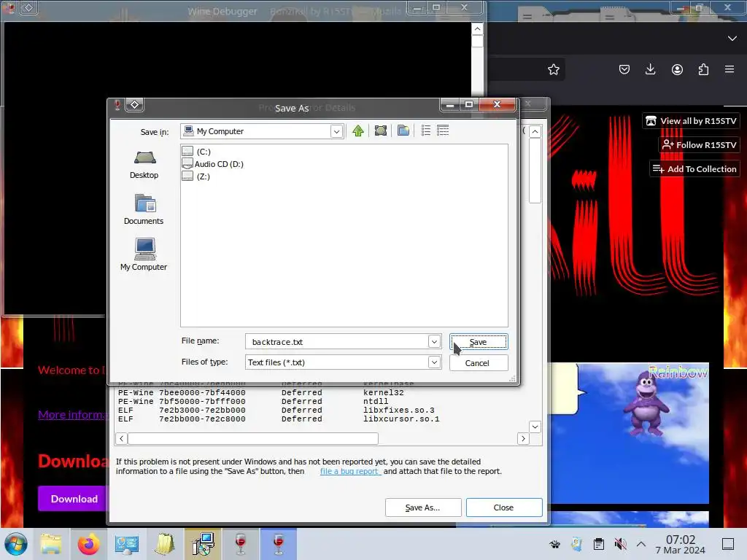Create new folder in Save As dialog

point(403,131)
